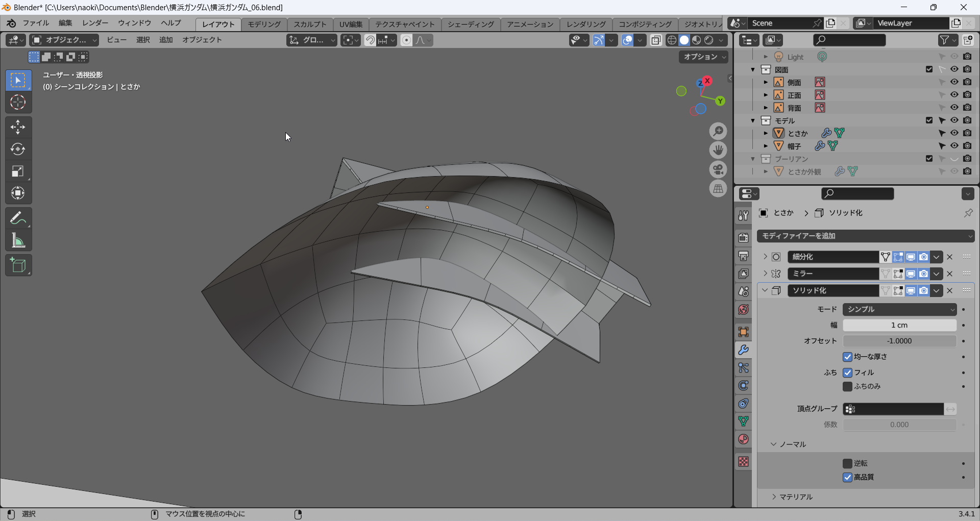Select the Move tool in left toolbar
This screenshot has width=980, height=521.
[x=18, y=127]
